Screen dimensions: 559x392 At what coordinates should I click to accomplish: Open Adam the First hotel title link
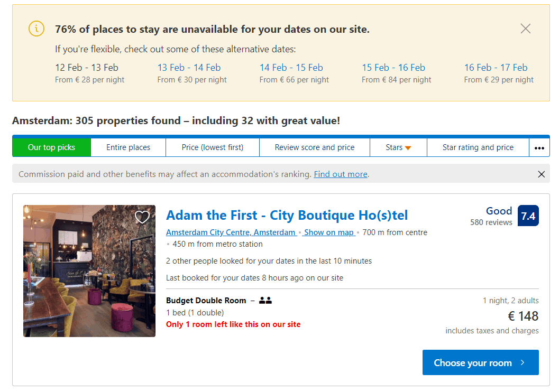287,216
